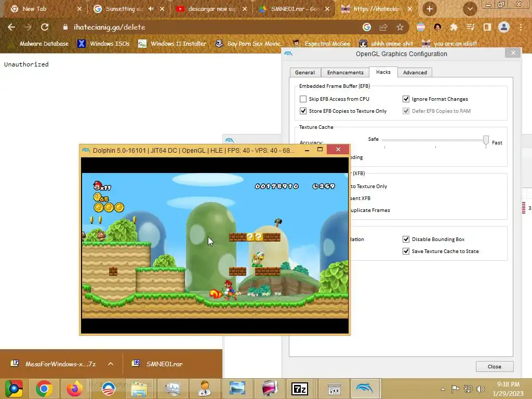Open Firefox from the taskbar

(x=74, y=389)
